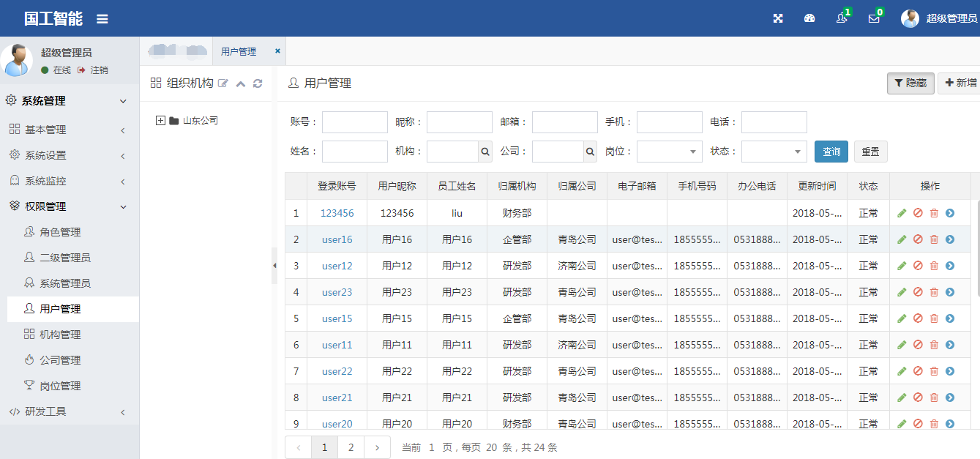This screenshot has height=459, width=980.
Task: Click the 账号 input field
Action: click(x=354, y=122)
